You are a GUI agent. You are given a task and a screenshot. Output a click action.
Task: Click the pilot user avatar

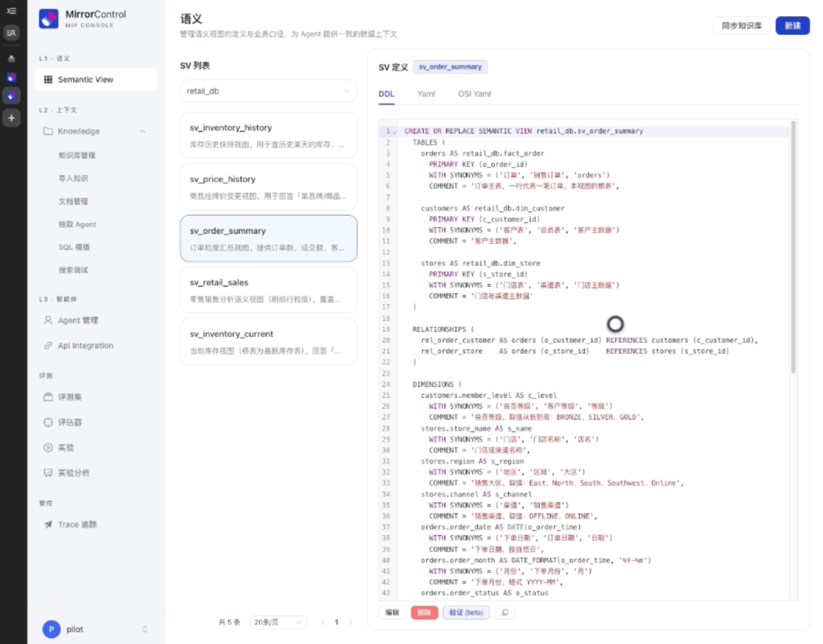[x=52, y=629]
